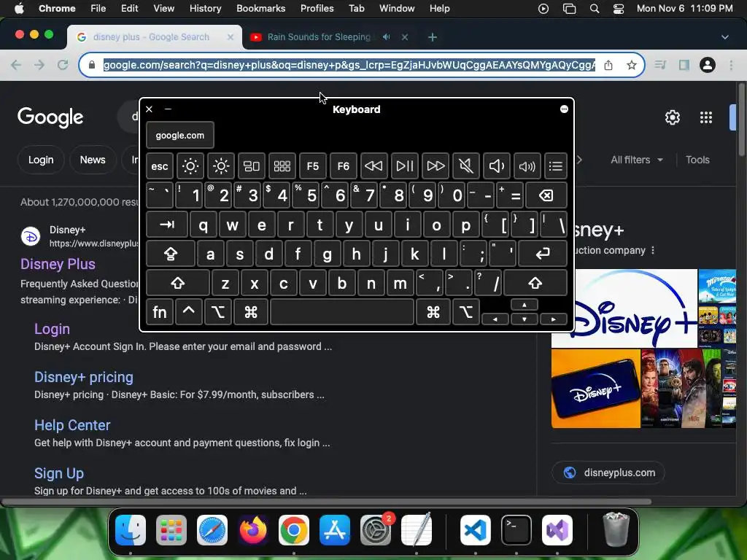Click the backspace delete key on the keyboard
Image resolution: width=747 pixels, height=560 pixels.
pyautogui.click(x=546, y=195)
